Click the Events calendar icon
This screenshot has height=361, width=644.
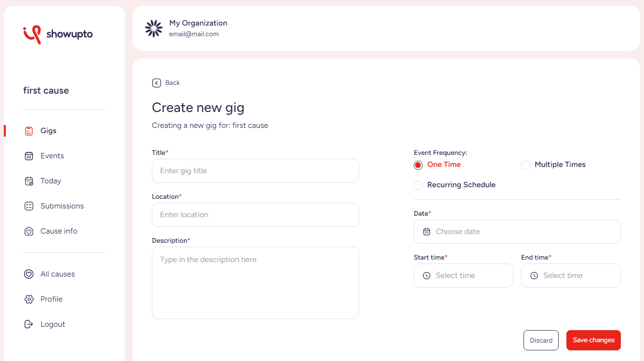(29, 156)
